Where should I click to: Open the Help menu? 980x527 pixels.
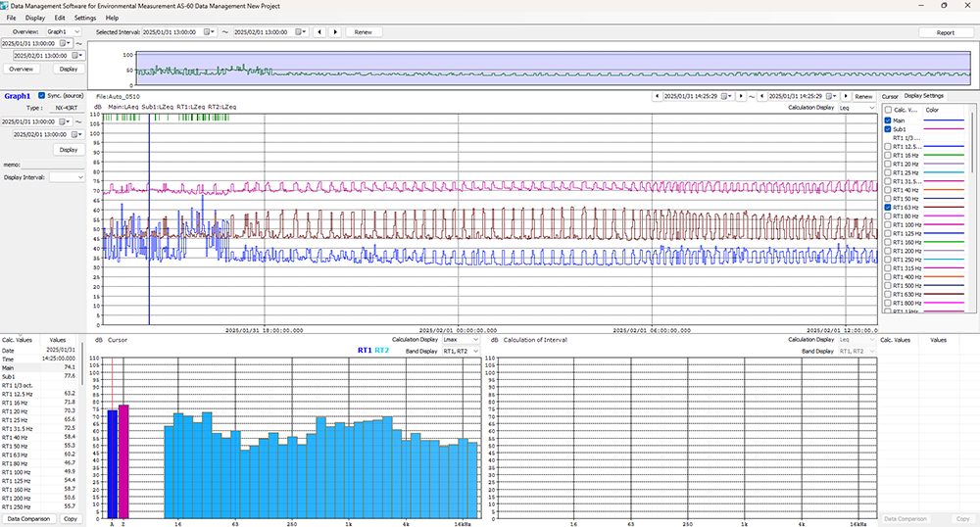pyautogui.click(x=112, y=18)
